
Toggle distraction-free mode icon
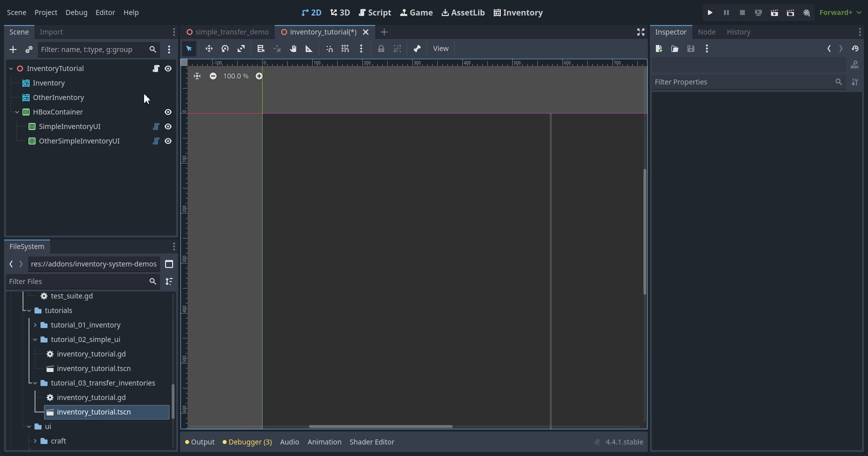641,32
